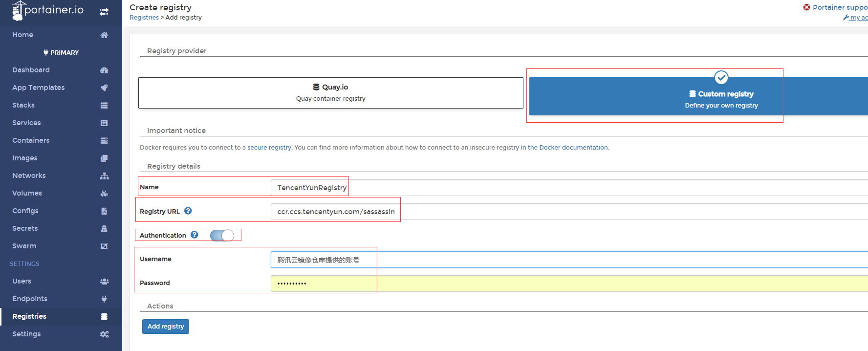The width and height of the screenshot is (868, 351).
Task: Click the Username input field
Action: pos(569,260)
